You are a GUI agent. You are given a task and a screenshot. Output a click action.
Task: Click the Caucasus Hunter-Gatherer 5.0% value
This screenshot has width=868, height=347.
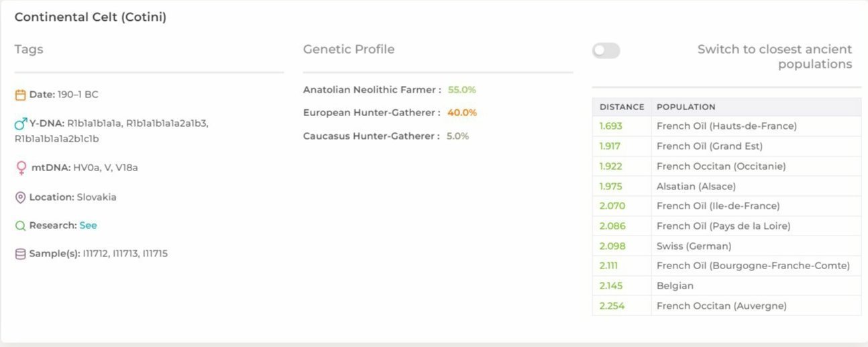(x=457, y=136)
